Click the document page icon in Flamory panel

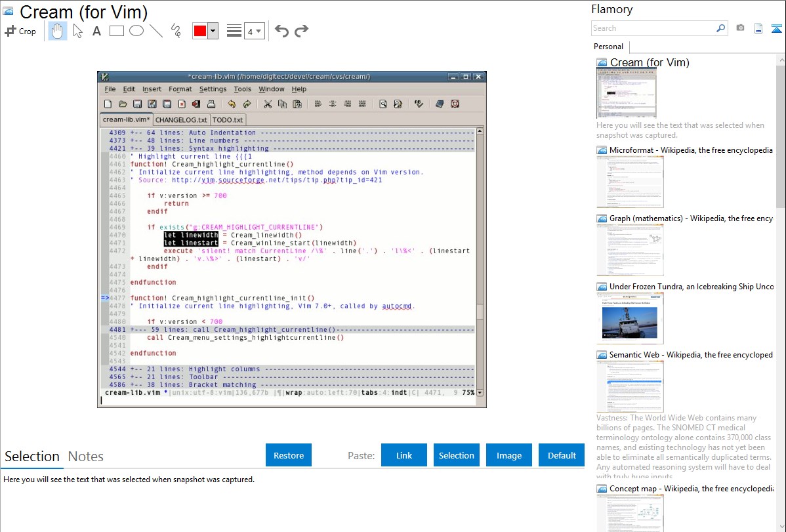[x=758, y=28]
